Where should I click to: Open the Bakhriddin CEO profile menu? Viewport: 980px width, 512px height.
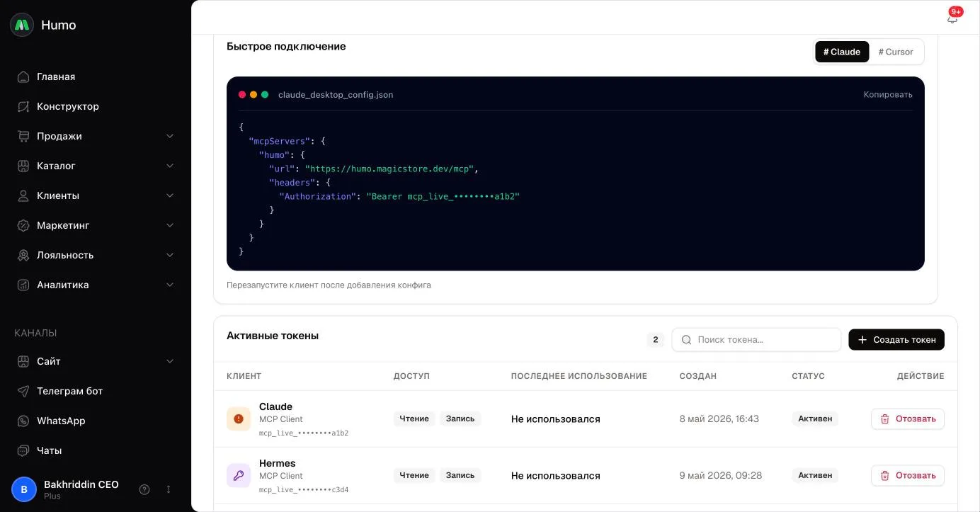(81, 489)
